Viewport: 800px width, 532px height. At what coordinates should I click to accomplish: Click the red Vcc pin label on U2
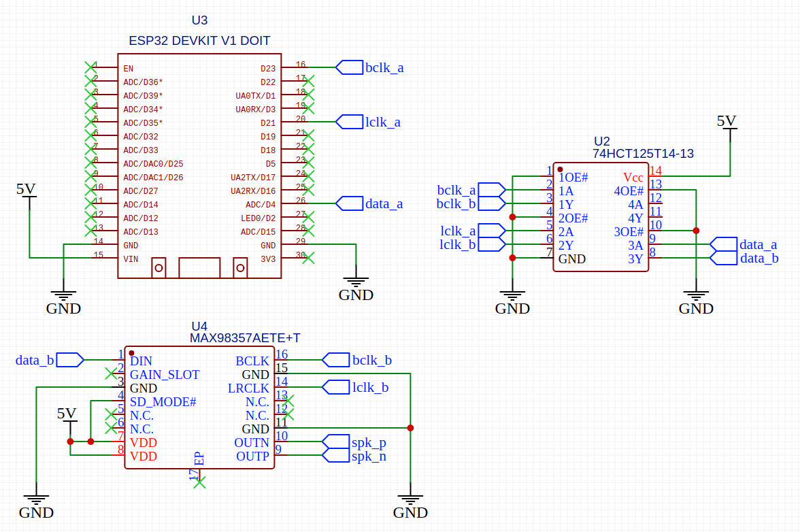(x=633, y=178)
